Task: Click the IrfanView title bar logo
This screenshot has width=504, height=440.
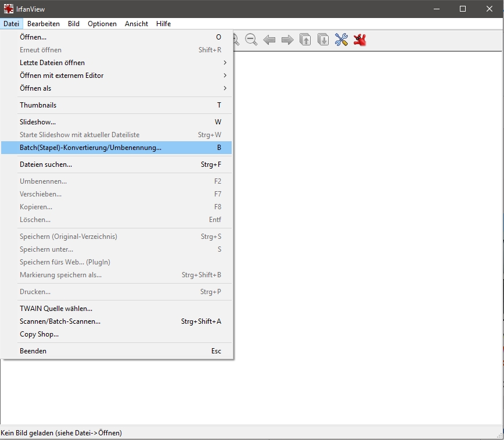Action: coord(8,9)
